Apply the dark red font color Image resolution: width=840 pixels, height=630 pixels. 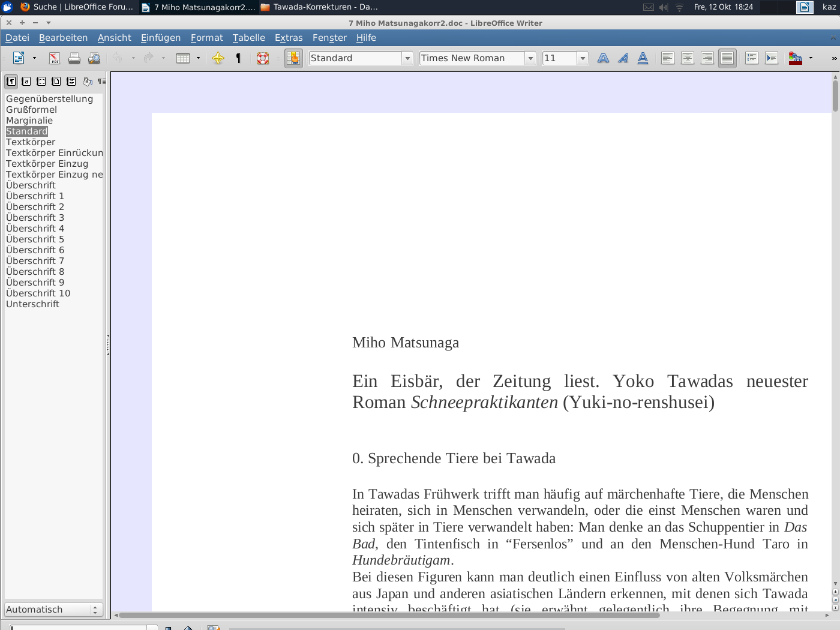796,58
